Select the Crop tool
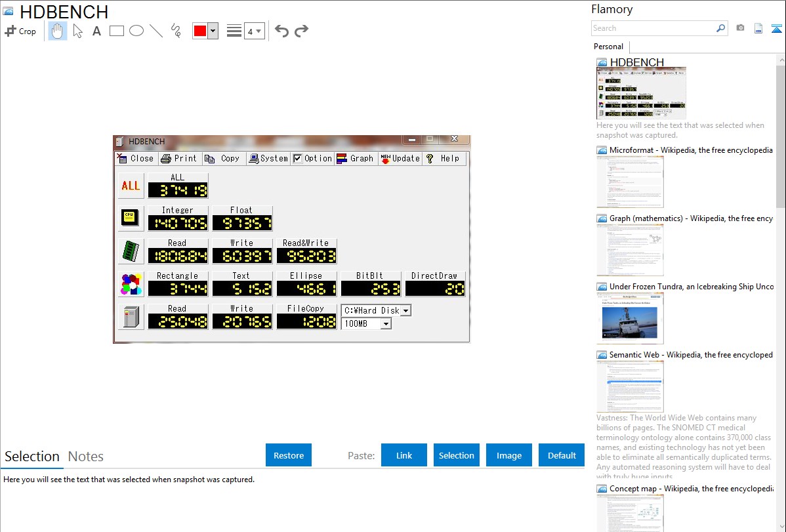The width and height of the screenshot is (786, 532). click(x=20, y=31)
